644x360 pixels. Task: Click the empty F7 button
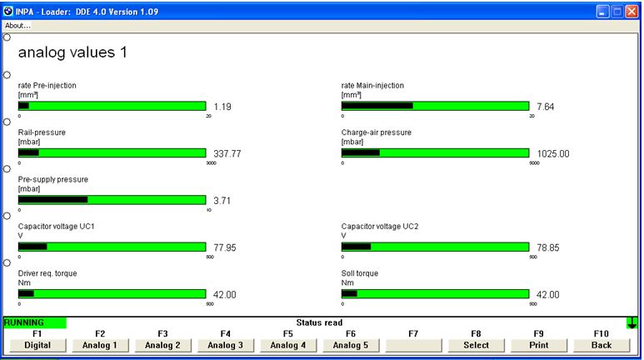coord(413,345)
